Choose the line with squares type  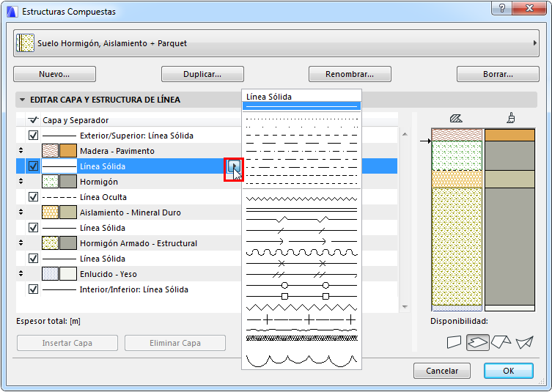301,296
